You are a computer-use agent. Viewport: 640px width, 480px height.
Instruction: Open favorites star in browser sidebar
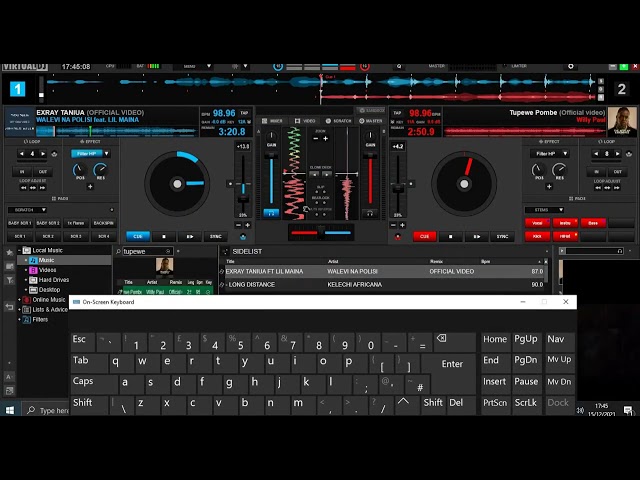[9, 252]
